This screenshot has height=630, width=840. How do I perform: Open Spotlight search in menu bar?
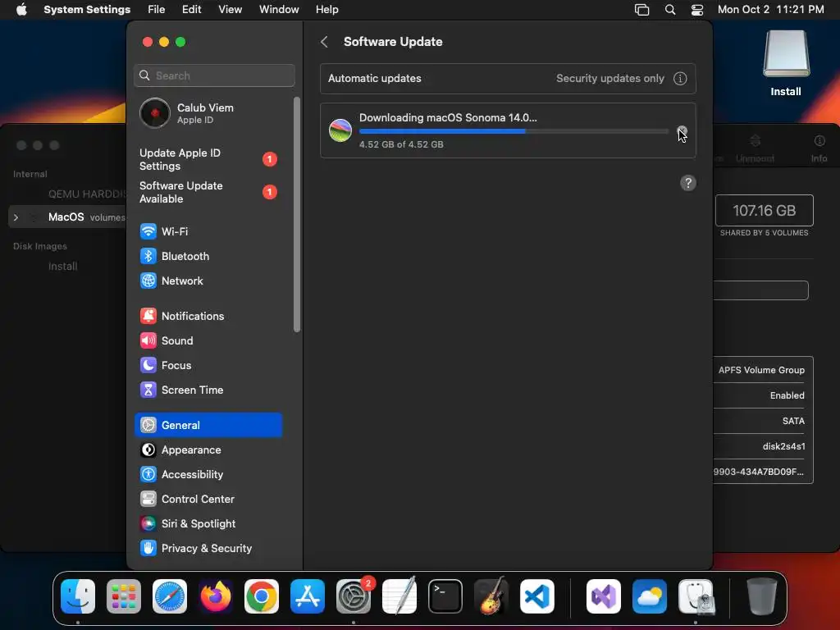(x=670, y=10)
